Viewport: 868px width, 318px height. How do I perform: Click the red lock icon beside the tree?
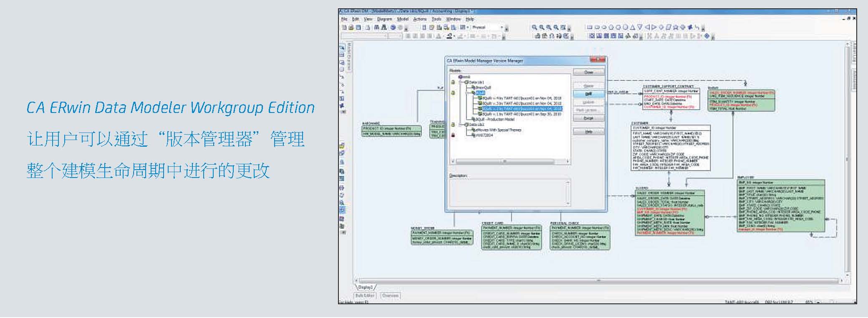[453, 135]
